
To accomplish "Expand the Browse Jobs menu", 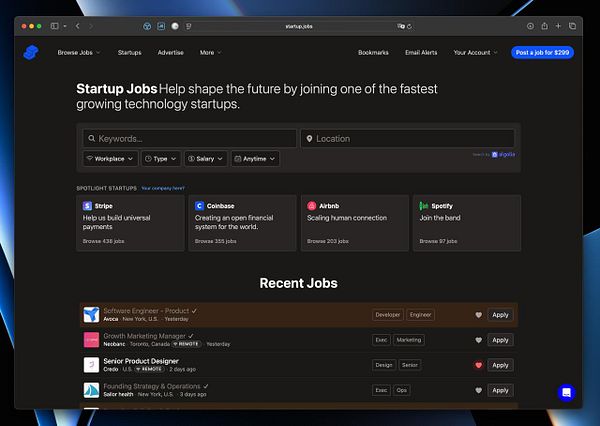I will (79, 52).
